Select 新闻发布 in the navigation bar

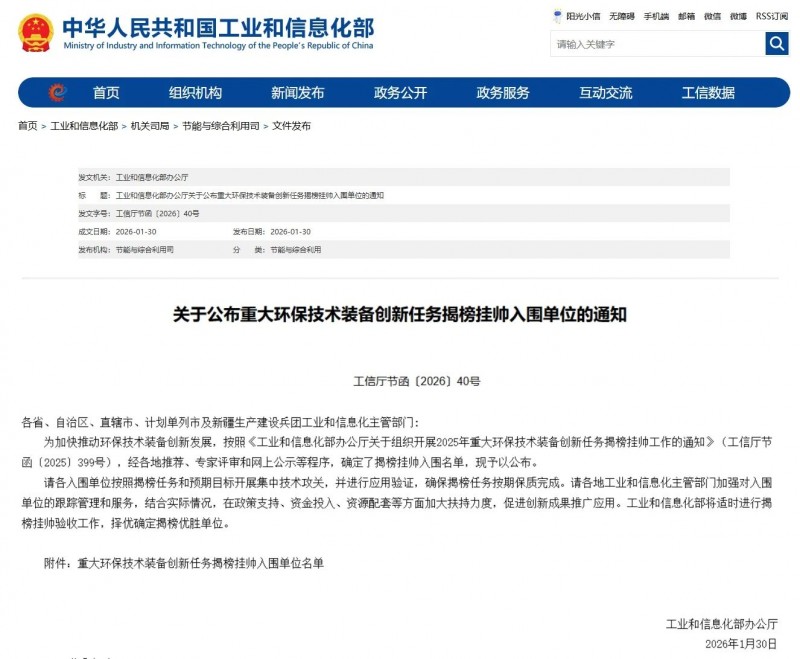[x=297, y=93]
